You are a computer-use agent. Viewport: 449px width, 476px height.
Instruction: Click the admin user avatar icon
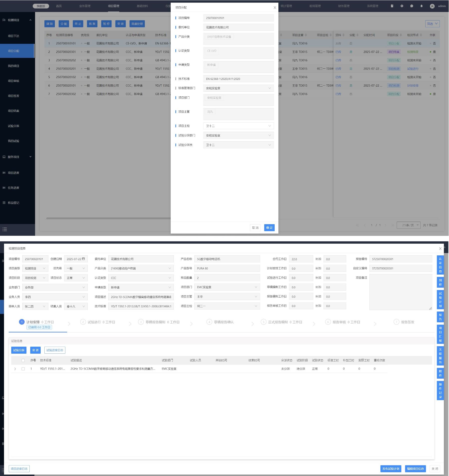pyautogui.click(x=432, y=6)
